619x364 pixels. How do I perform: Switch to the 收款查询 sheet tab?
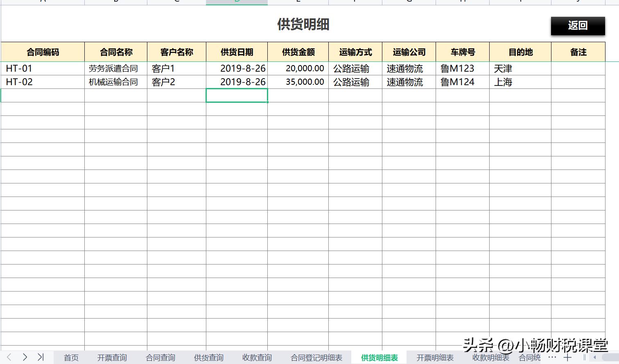coord(256,357)
